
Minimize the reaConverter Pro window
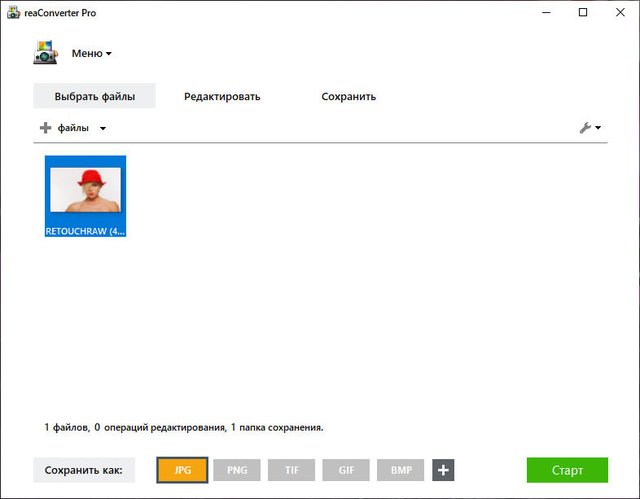tap(547, 12)
